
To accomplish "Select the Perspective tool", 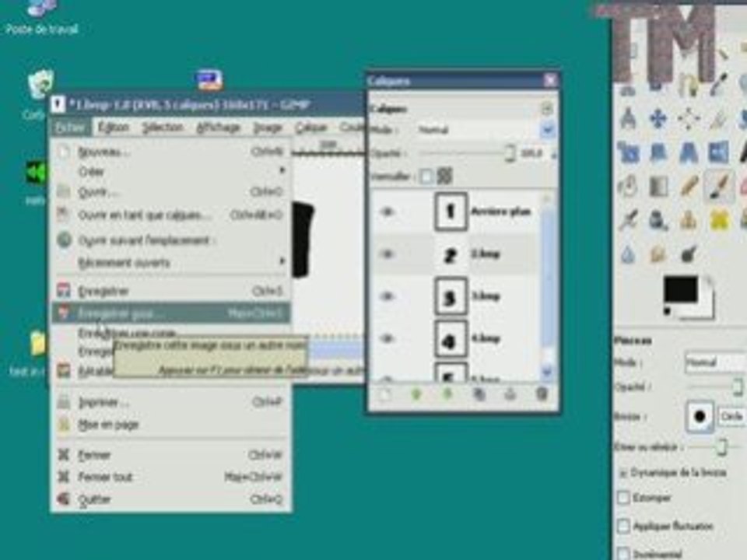I will tap(689, 153).
